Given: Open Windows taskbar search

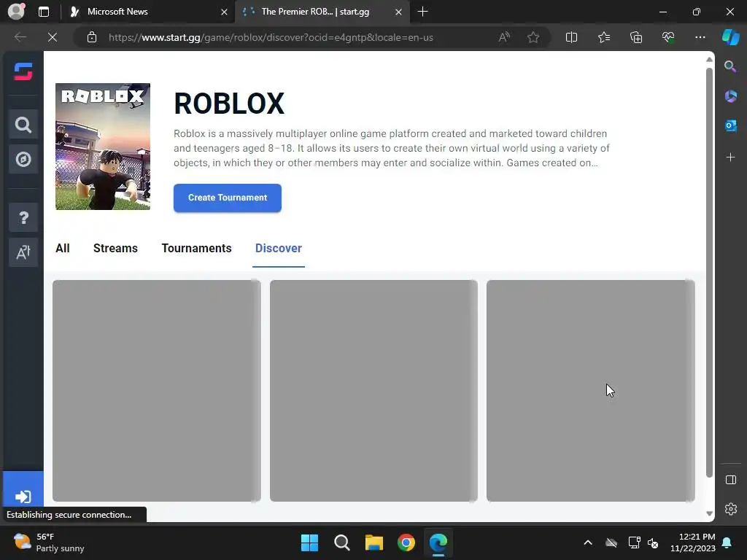Looking at the screenshot, I should (x=341, y=542).
